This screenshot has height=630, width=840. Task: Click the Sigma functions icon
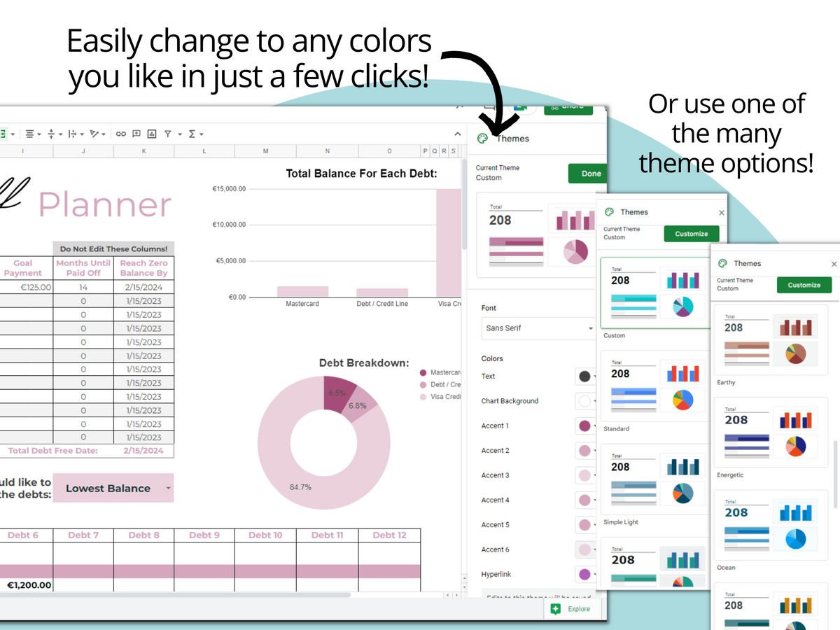coord(194,134)
